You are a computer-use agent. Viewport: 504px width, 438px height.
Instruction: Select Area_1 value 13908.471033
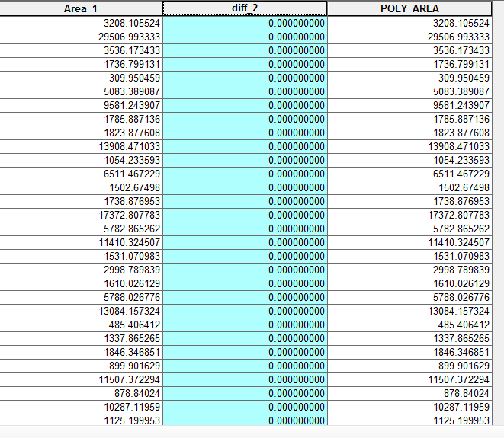pos(129,147)
